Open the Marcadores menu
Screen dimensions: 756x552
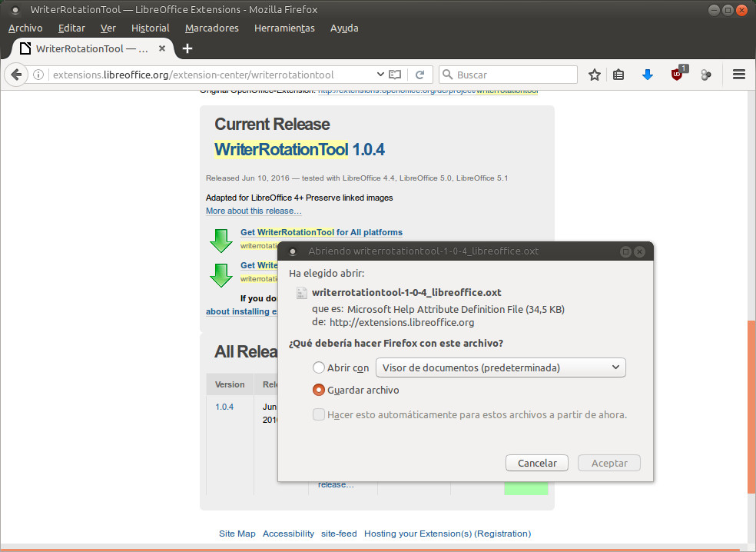click(211, 28)
